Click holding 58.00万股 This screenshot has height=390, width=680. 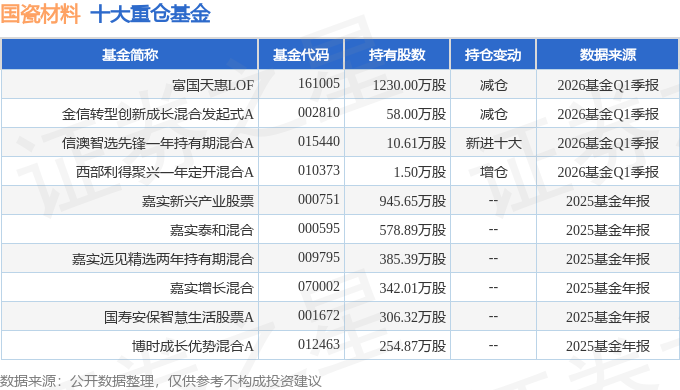416,114
